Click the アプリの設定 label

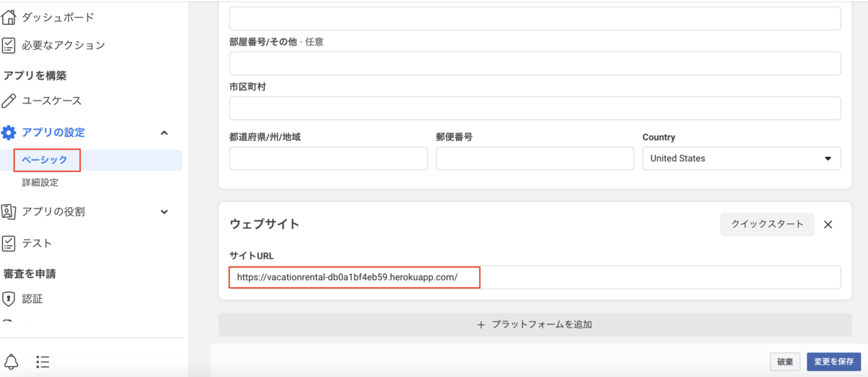point(54,132)
